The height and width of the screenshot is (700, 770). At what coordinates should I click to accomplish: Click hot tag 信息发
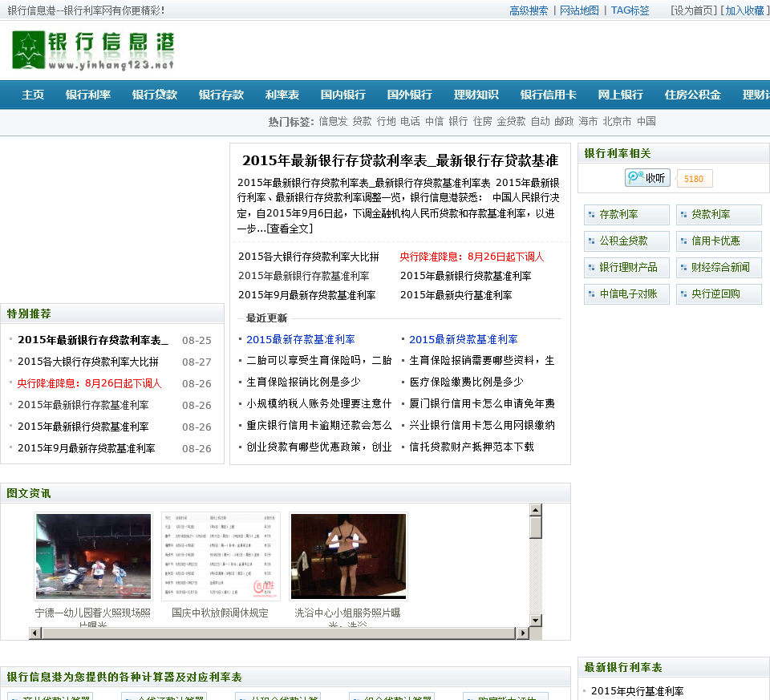tap(333, 121)
